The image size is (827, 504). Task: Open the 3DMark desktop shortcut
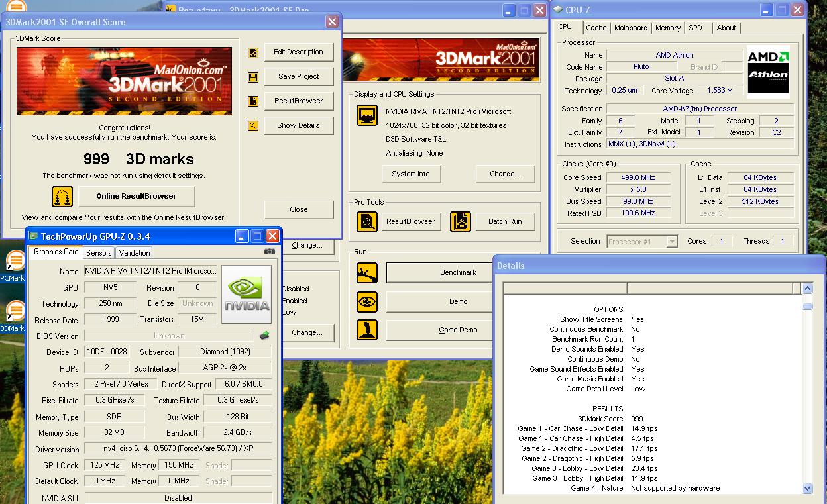point(14,316)
